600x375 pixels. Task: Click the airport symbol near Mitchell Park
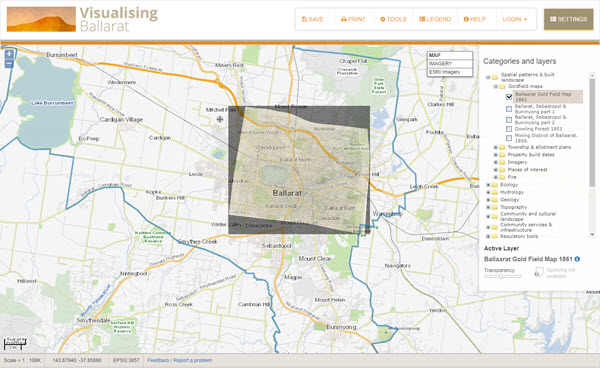tap(220, 119)
